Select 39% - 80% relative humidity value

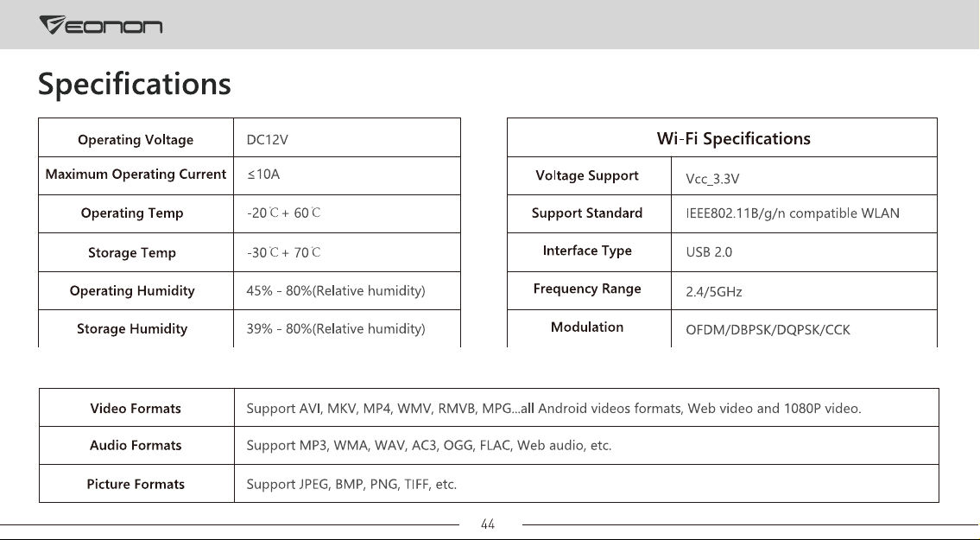click(336, 329)
